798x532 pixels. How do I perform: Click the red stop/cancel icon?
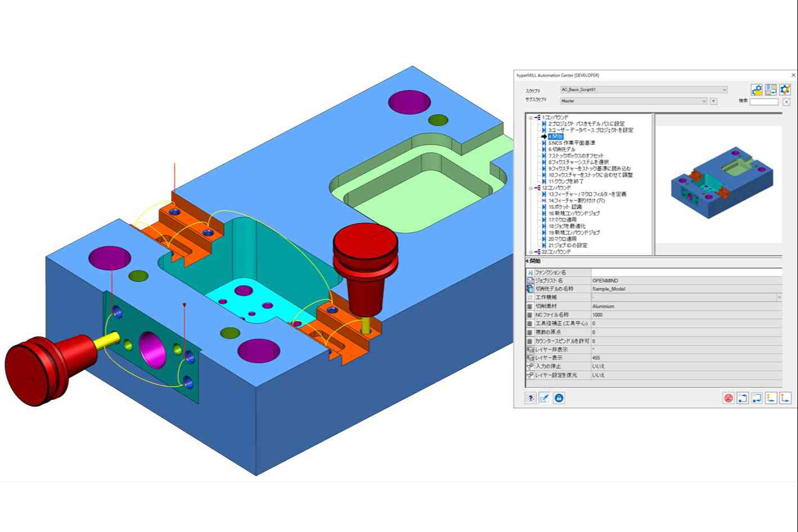tap(728, 398)
